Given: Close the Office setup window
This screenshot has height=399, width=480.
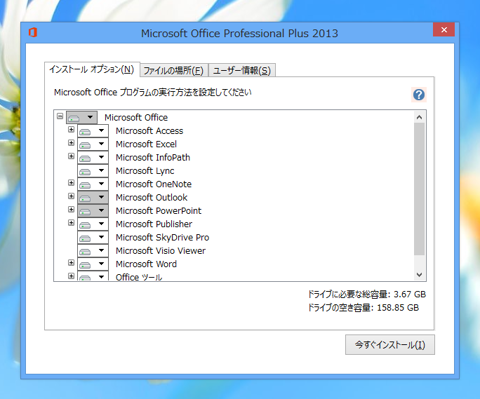Looking at the screenshot, I should 444,30.
